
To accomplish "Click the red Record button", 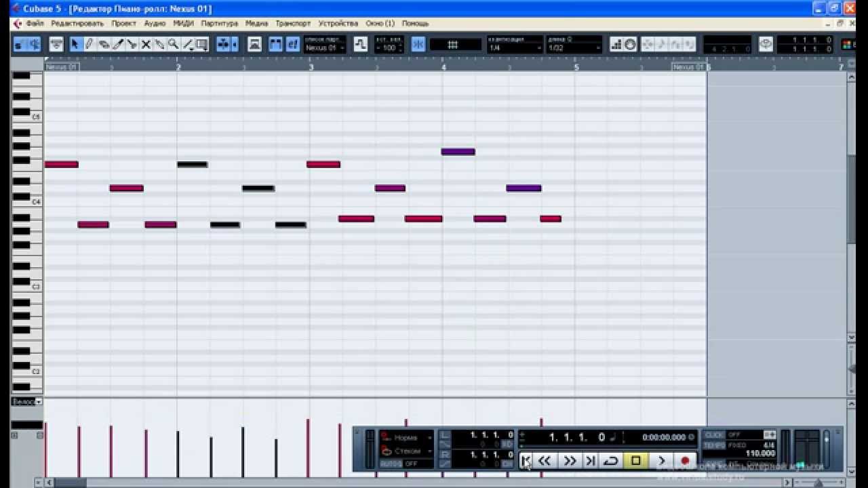I will [685, 461].
